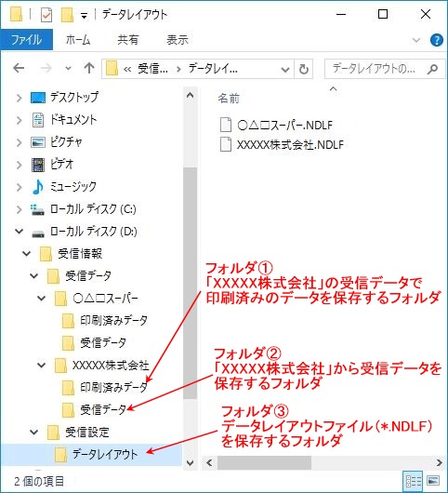The height and width of the screenshot is (493, 448).
Task: Expand the address bar history dropdown
Action: point(285,69)
